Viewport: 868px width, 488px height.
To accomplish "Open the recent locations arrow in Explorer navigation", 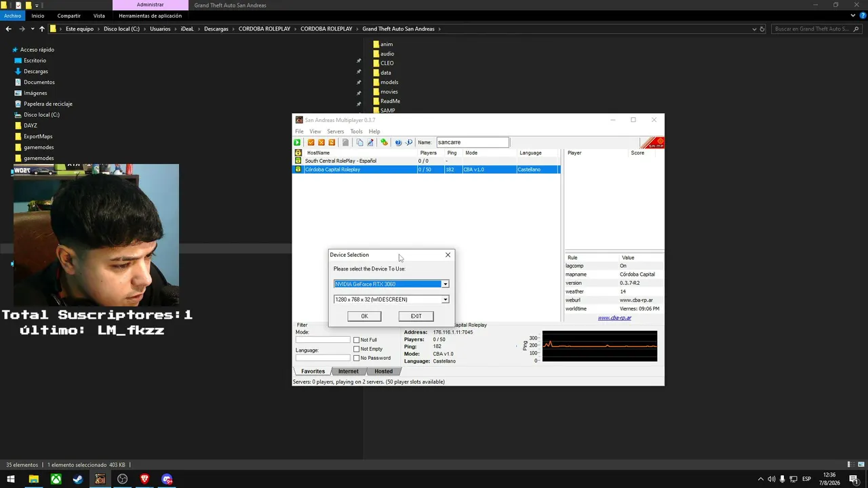I will [x=33, y=29].
